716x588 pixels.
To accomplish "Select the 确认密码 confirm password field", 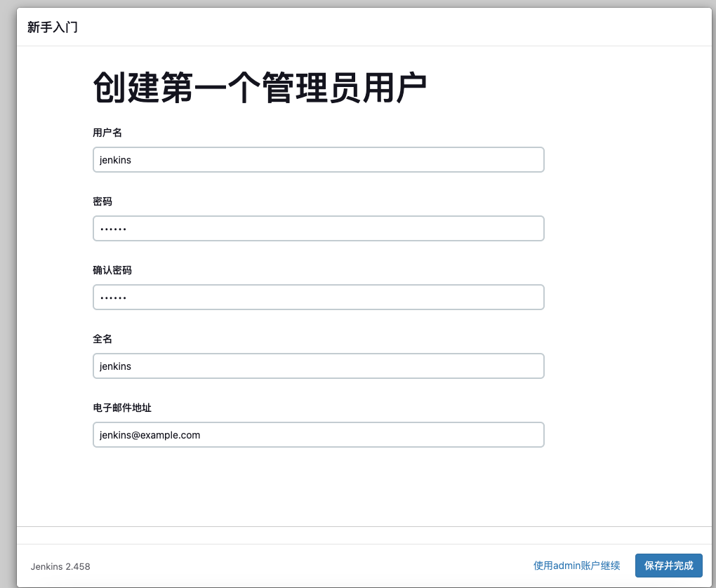I will (318, 297).
